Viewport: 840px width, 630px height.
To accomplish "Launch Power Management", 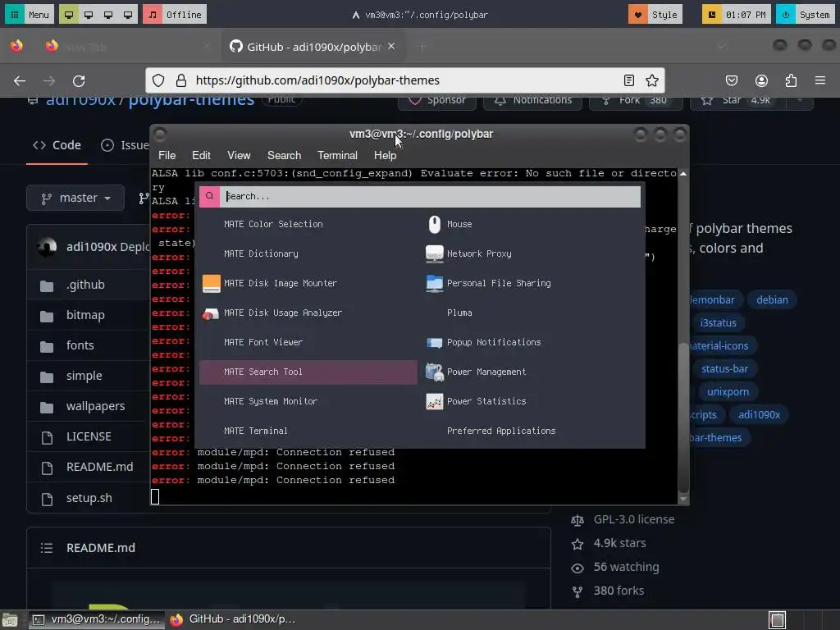I will click(533, 372).
